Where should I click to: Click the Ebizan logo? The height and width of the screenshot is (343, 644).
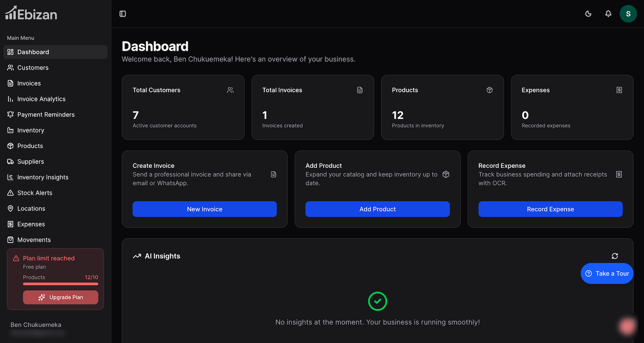tap(31, 14)
